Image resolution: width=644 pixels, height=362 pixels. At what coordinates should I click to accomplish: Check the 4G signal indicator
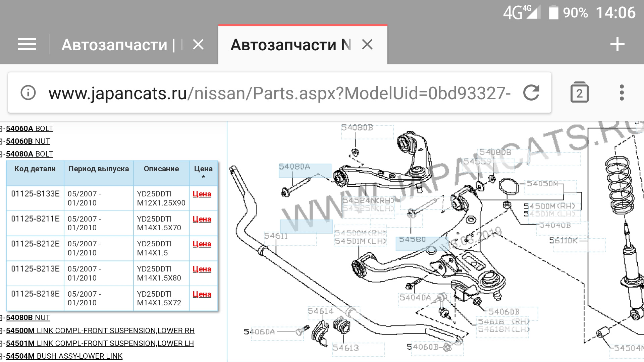(522, 13)
